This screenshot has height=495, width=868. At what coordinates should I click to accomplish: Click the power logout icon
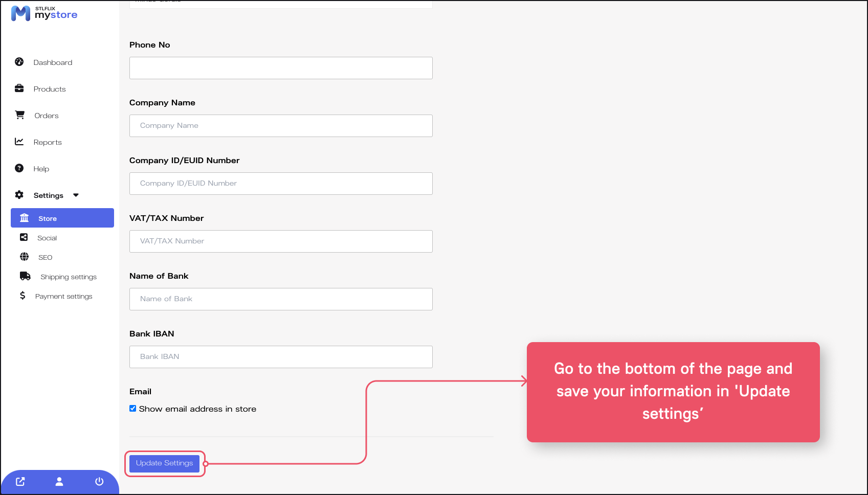[99, 482]
